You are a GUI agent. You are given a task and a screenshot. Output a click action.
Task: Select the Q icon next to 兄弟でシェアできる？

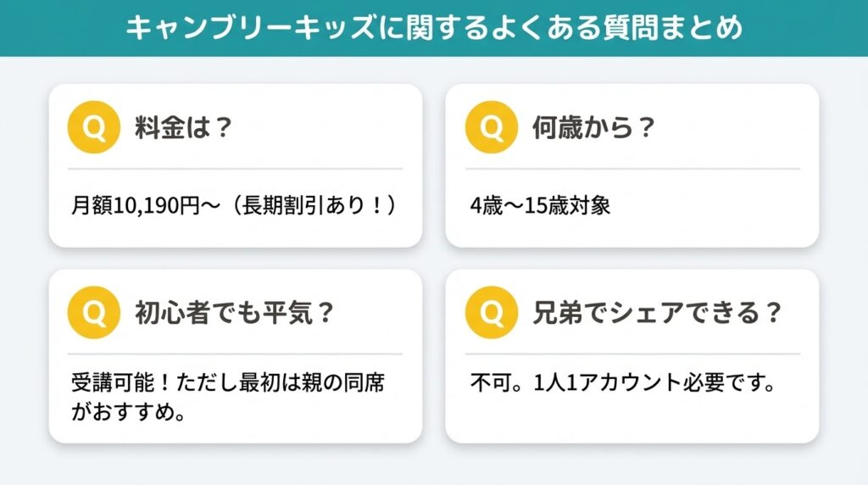pyautogui.click(x=491, y=313)
